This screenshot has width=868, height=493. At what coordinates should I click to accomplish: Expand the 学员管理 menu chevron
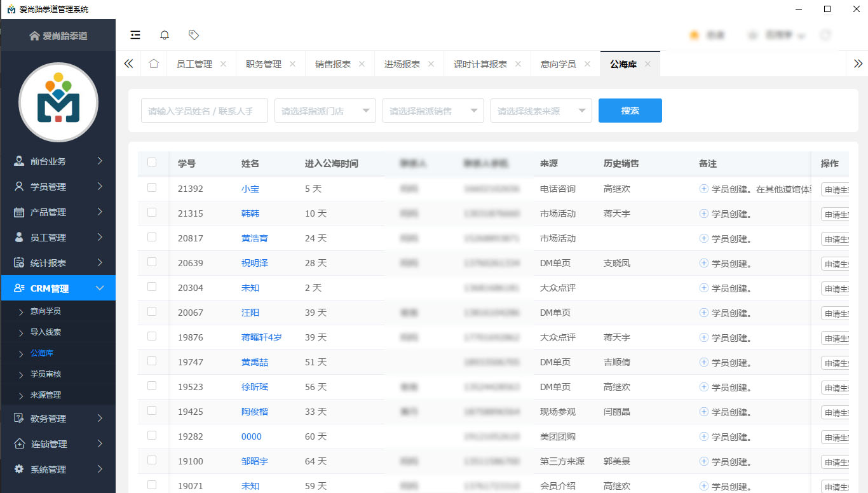[100, 187]
